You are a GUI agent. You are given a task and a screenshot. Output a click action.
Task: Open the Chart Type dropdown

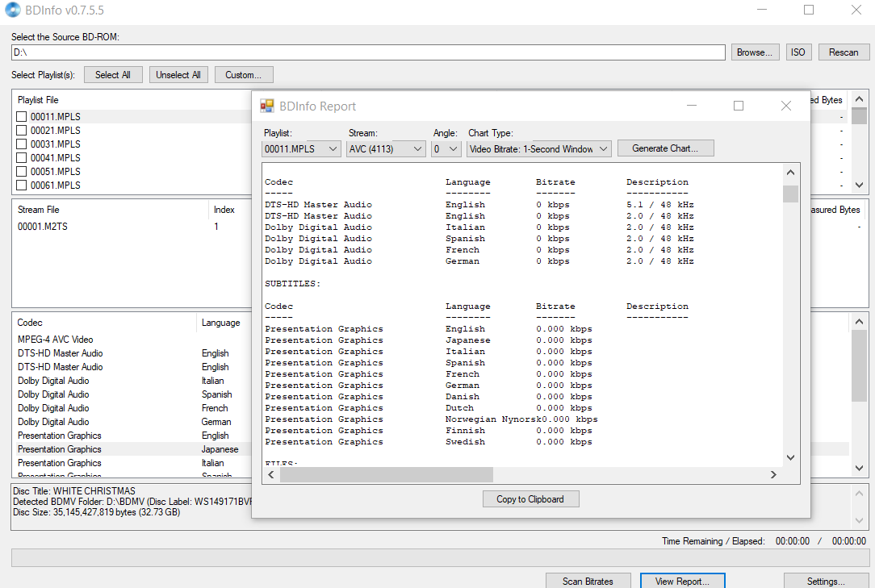(x=539, y=149)
